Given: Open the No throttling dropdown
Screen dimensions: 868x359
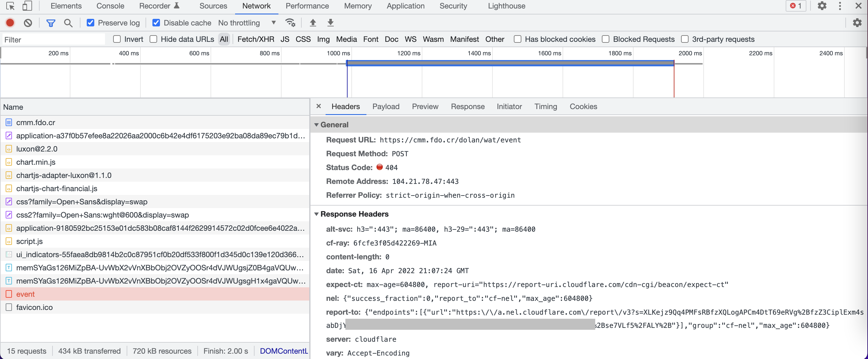Looking at the screenshot, I should [x=247, y=23].
